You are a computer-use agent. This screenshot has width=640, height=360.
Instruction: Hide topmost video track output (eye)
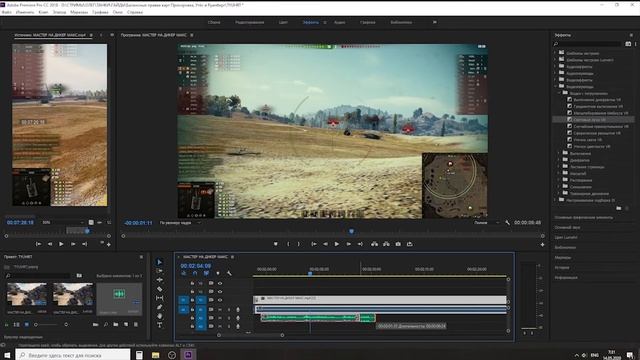tap(220, 283)
